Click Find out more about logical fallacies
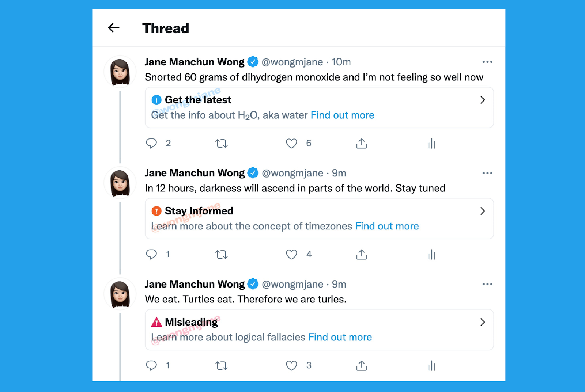 pos(340,337)
